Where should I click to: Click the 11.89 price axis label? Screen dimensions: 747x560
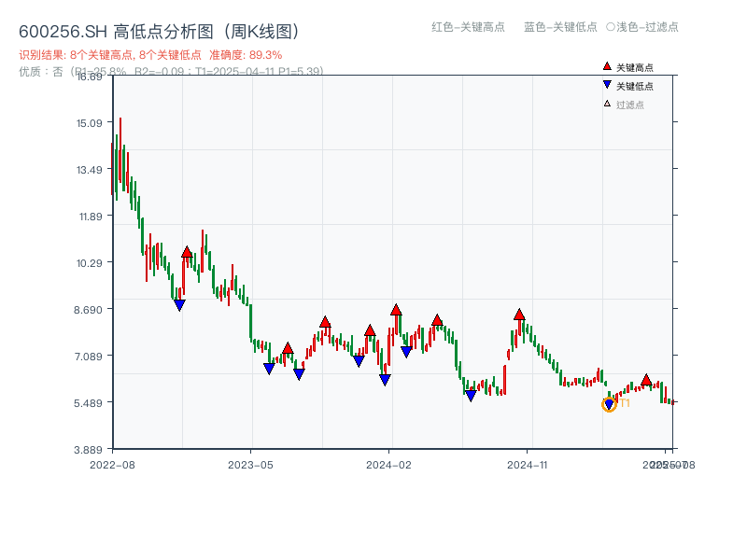coord(90,217)
